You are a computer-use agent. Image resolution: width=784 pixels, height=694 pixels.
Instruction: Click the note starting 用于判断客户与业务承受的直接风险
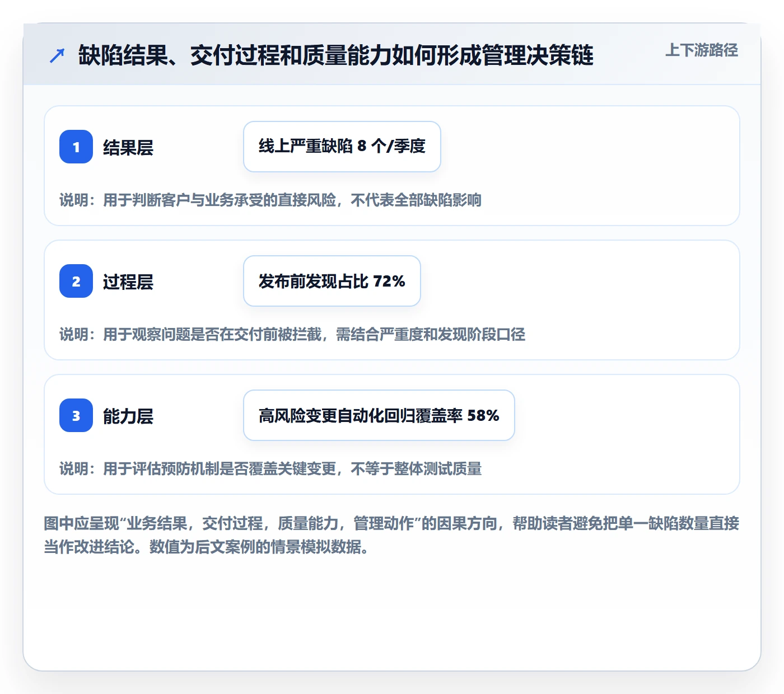270,200
